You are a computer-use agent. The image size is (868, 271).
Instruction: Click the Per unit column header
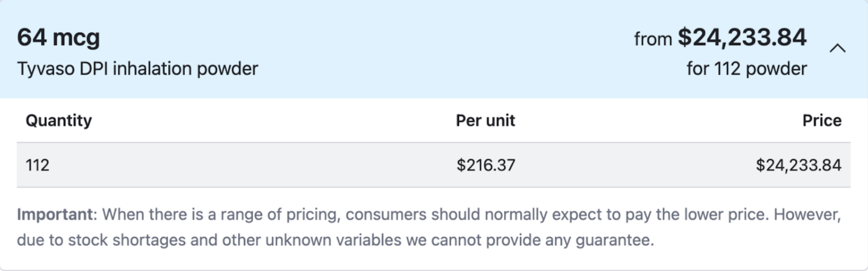tap(485, 121)
